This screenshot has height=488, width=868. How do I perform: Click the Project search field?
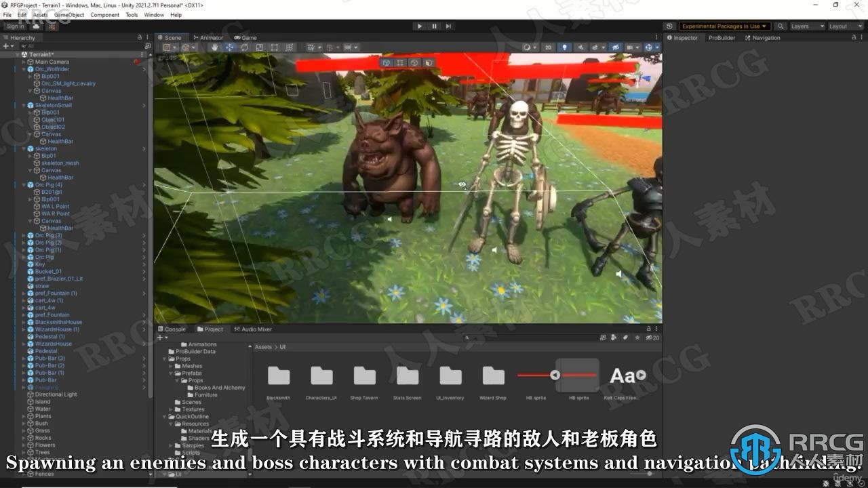tap(530, 338)
